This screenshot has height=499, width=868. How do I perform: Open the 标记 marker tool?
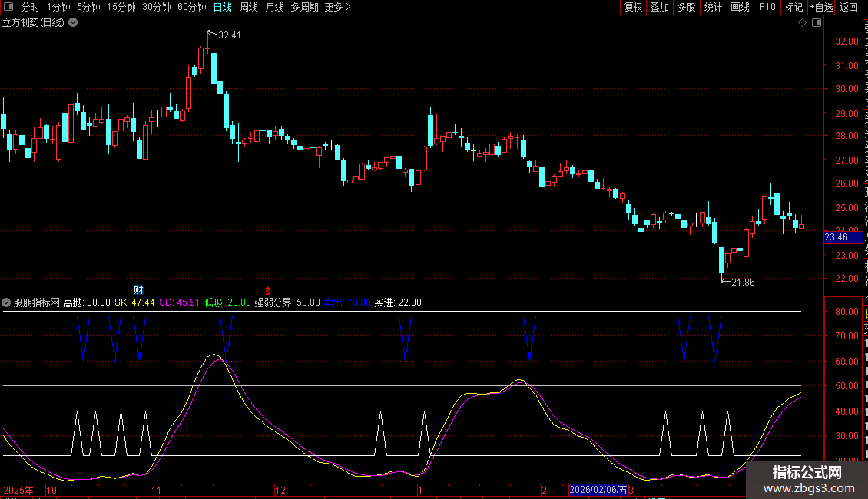[793, 8]
